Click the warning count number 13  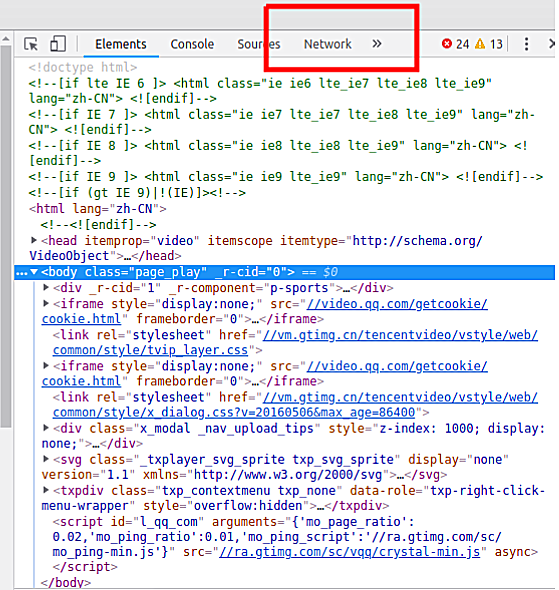pyautogui.click(x=496, y=44)
